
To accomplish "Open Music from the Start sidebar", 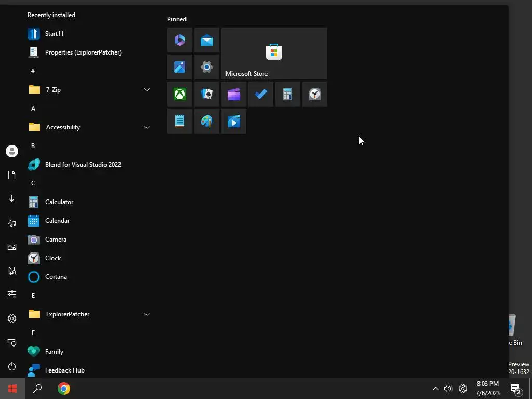I will click(x=12, y=223).
